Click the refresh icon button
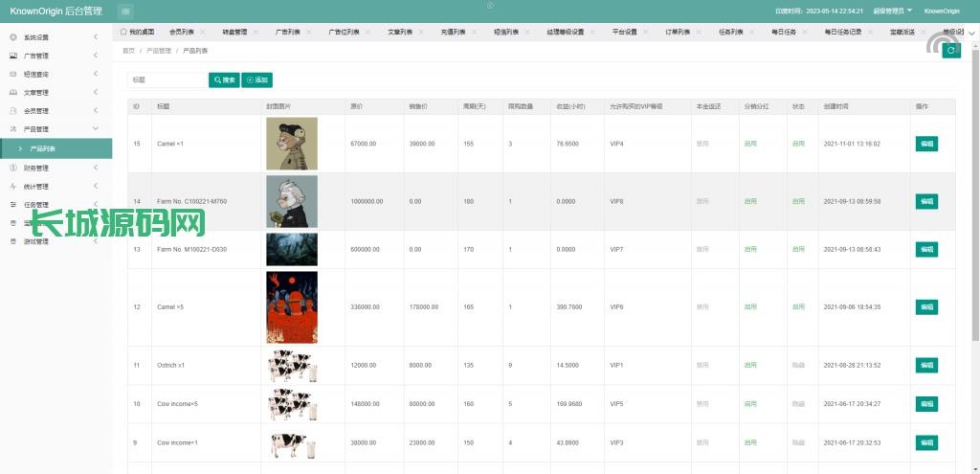 (950, 51)
